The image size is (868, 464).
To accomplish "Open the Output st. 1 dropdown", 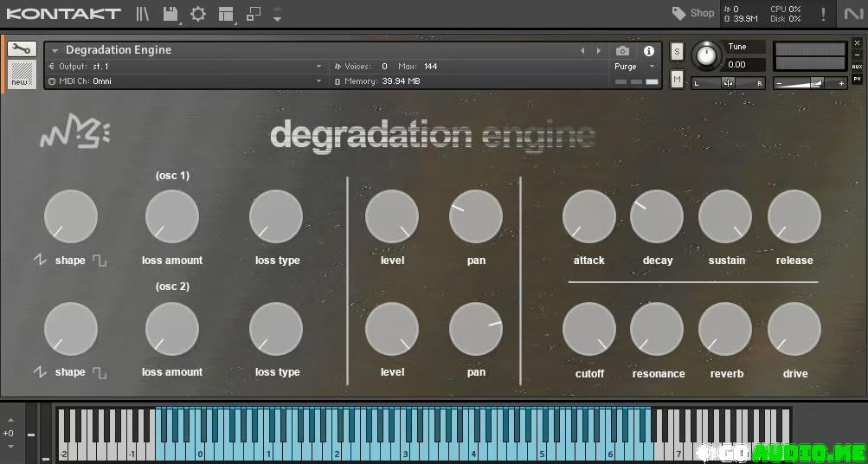I will (185, 67).
